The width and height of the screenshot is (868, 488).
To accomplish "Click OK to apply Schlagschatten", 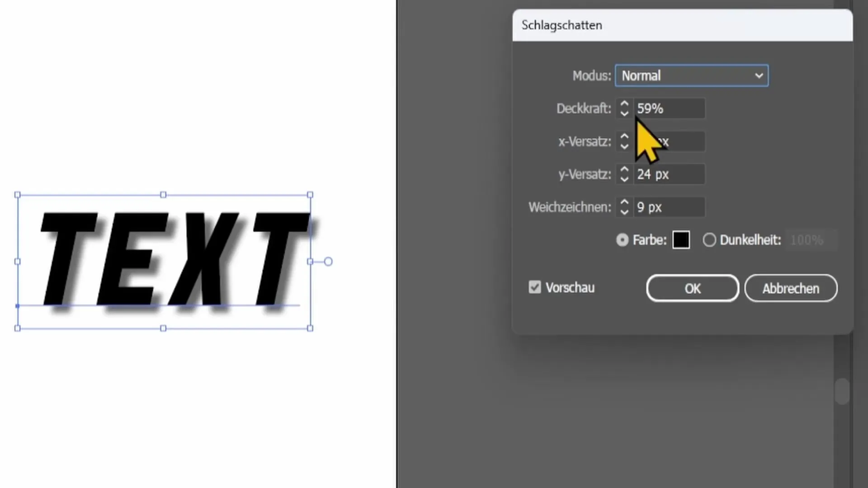I will 693,288.
